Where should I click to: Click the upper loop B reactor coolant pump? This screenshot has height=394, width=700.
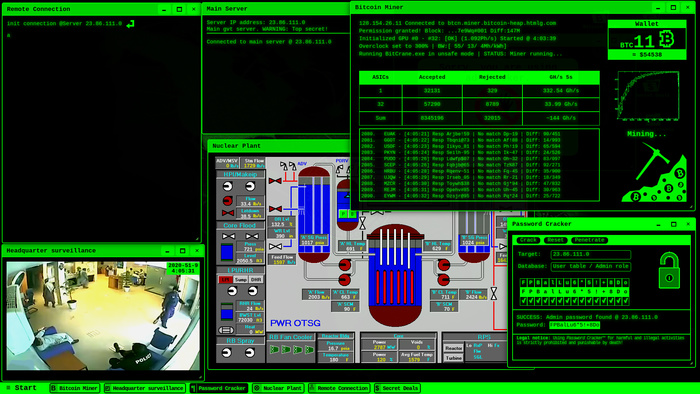tap(444, 265)
